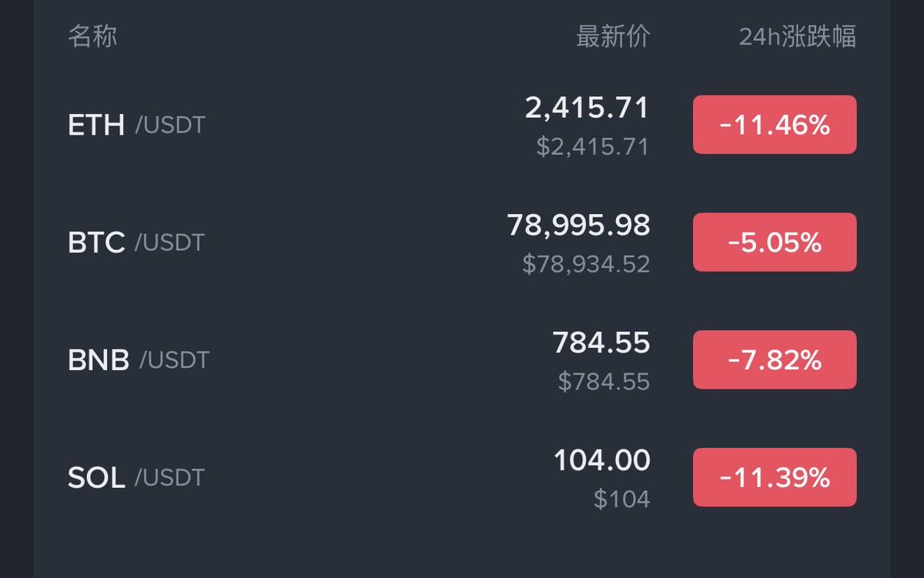Click the SOL latest price 104.00
924x578 pixels.
tap(601, 461)
